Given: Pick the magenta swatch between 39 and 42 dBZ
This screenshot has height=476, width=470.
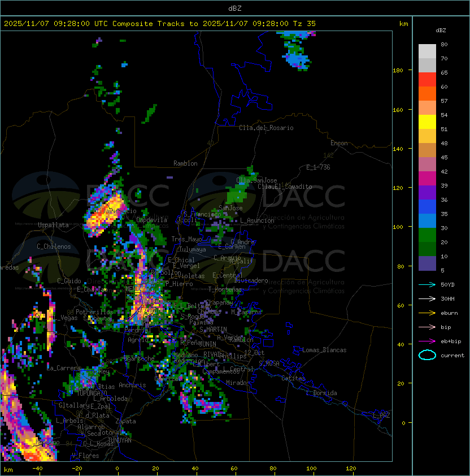Looking at the screenshot, I should pyautogui.click(x=427, y=179).
